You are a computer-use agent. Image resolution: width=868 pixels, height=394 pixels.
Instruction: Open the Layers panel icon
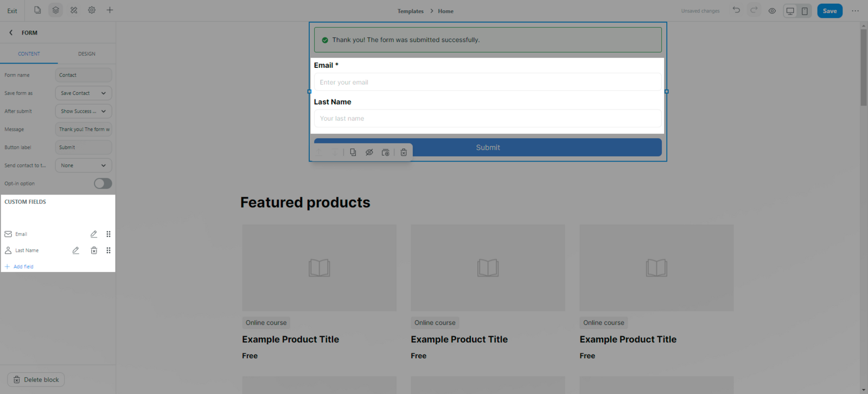[55, 10]
